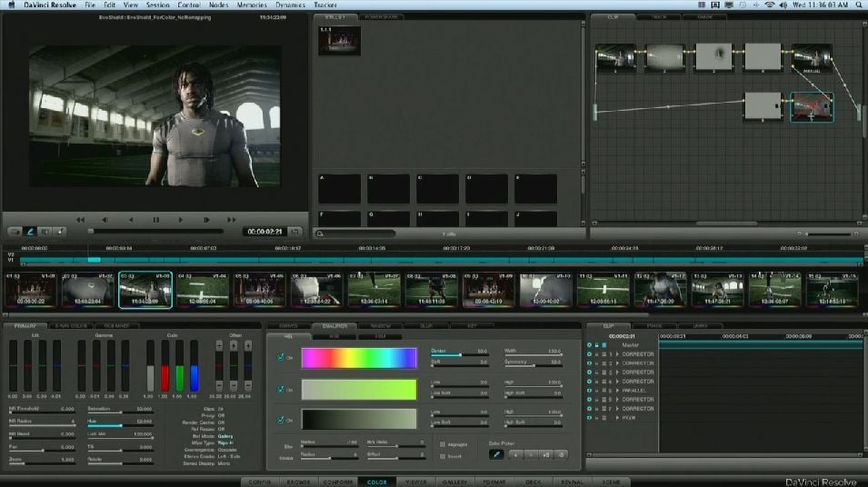The width and height of the screenshot is (868, 487).
Task: Go to the Config page
Action: [x=260, y=482]
